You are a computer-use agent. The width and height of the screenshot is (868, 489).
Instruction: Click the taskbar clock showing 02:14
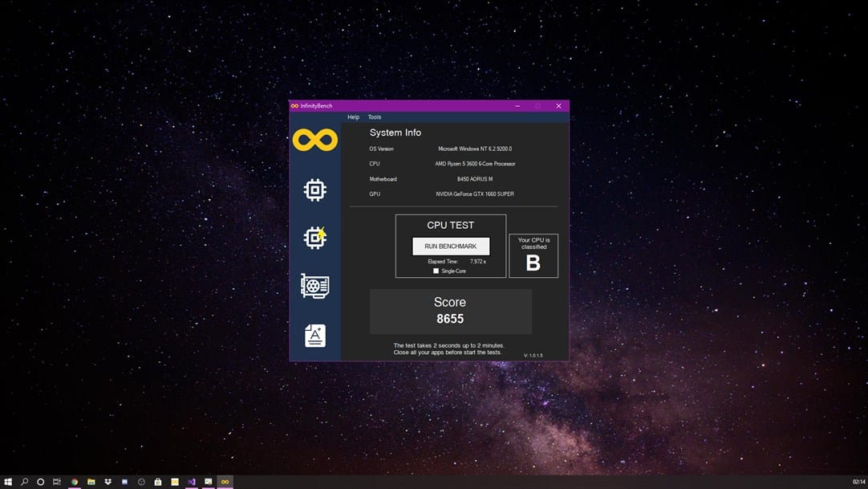[x=858, y=482]
